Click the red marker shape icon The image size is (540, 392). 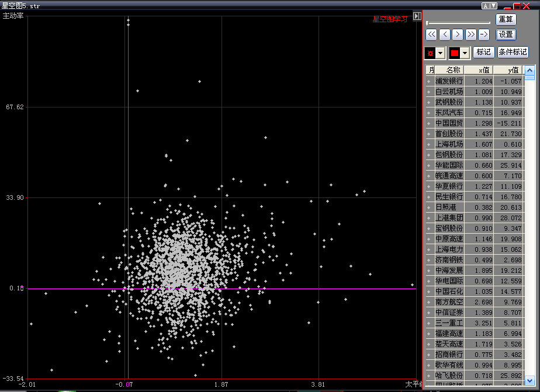(x=430, y=53)
